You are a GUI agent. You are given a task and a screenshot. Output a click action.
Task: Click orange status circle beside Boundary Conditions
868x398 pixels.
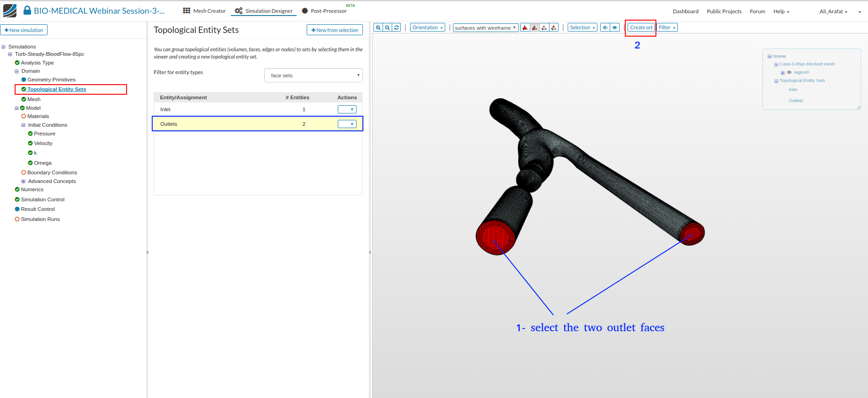point(24,172)
